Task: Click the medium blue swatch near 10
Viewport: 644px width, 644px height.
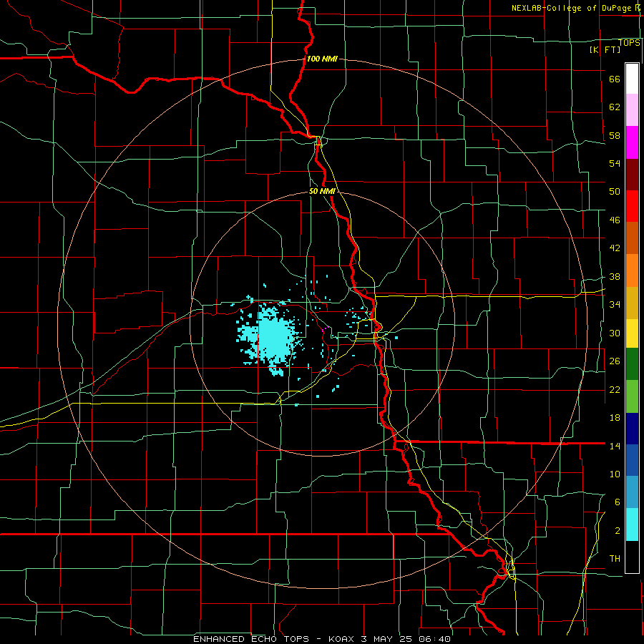Action: coord(632,460)
